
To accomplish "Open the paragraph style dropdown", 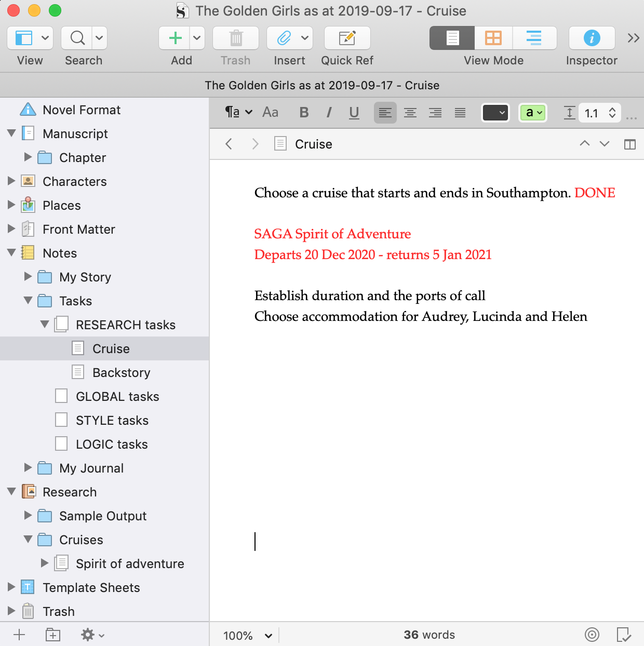I will pyautogui.click(x=238, y=112).
